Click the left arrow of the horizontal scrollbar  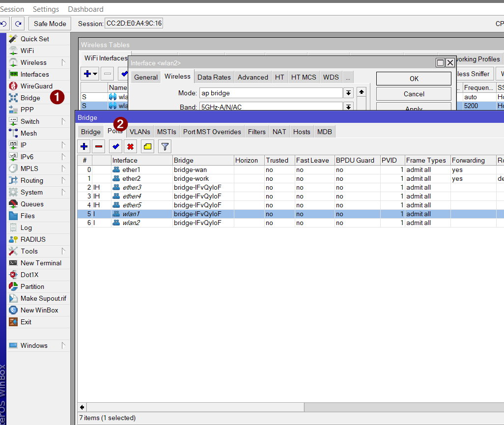82,407
